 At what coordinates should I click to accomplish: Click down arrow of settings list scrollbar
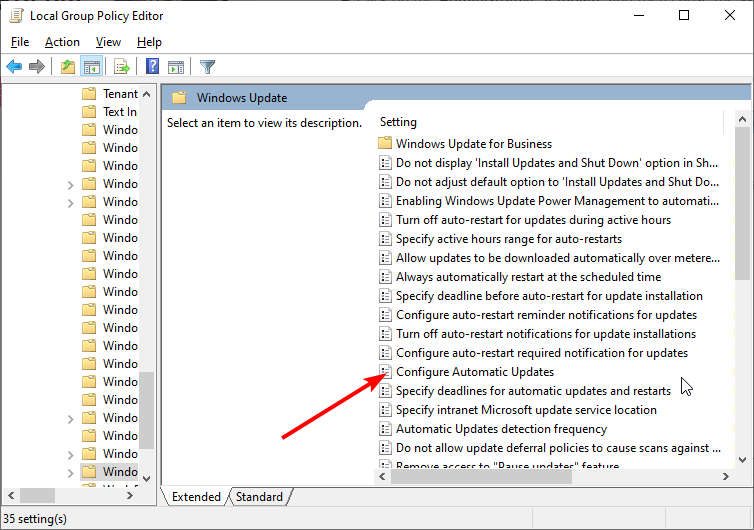742,460
